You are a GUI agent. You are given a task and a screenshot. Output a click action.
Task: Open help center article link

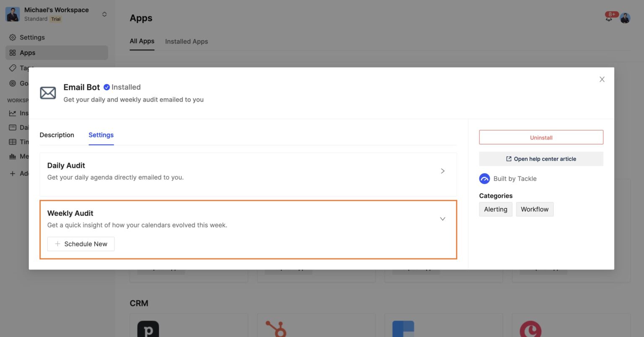click(541, 159)
